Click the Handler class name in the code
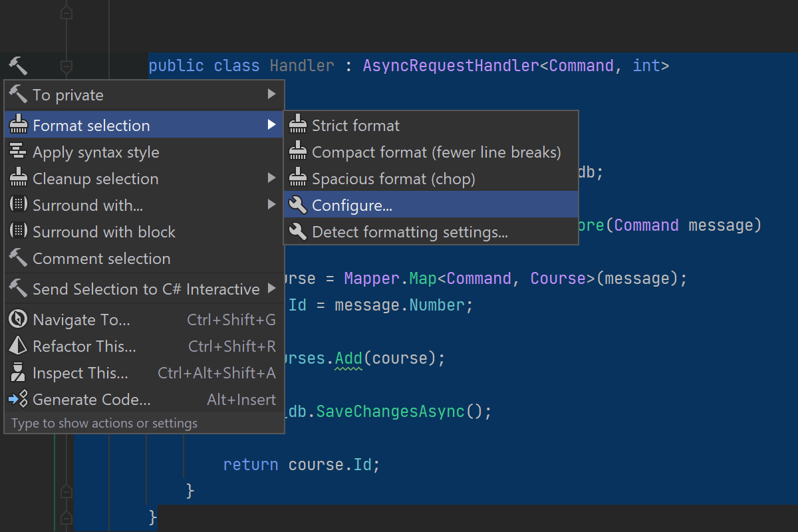 pyautogui.click(x=302, y=66)
